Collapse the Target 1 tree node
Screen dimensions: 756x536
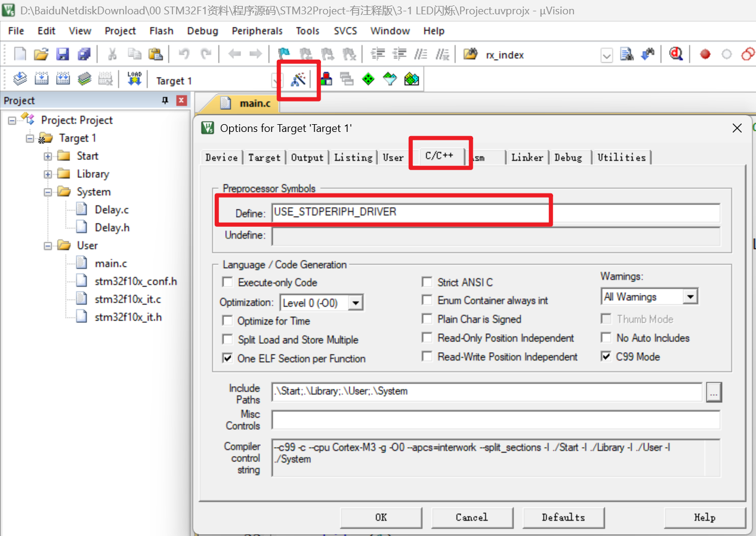(x=30, y=138)
